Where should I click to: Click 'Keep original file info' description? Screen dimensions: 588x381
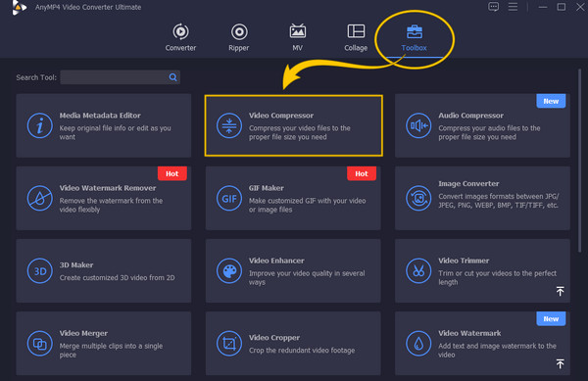[x=115, y=132]
